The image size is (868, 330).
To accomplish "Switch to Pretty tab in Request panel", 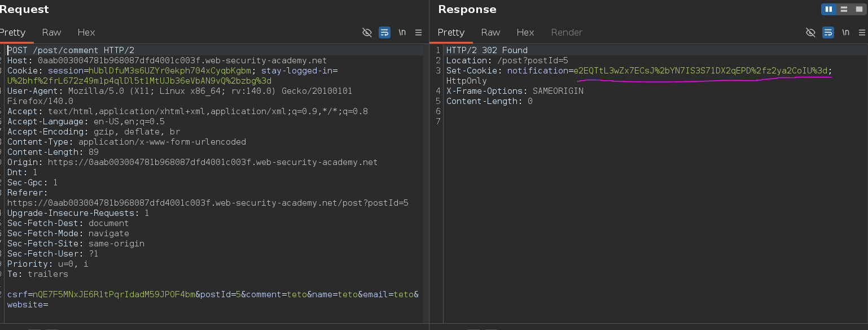I will (x=12, y=32).
